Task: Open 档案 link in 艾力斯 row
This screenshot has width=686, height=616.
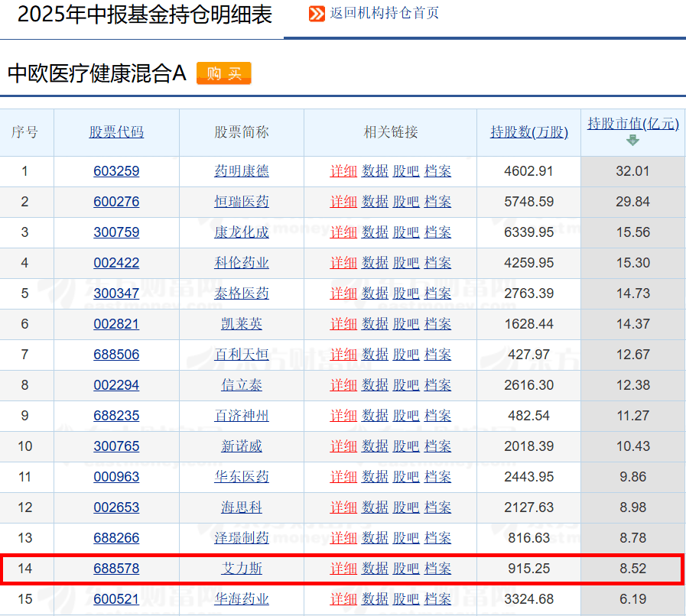Action: [437, 569]
